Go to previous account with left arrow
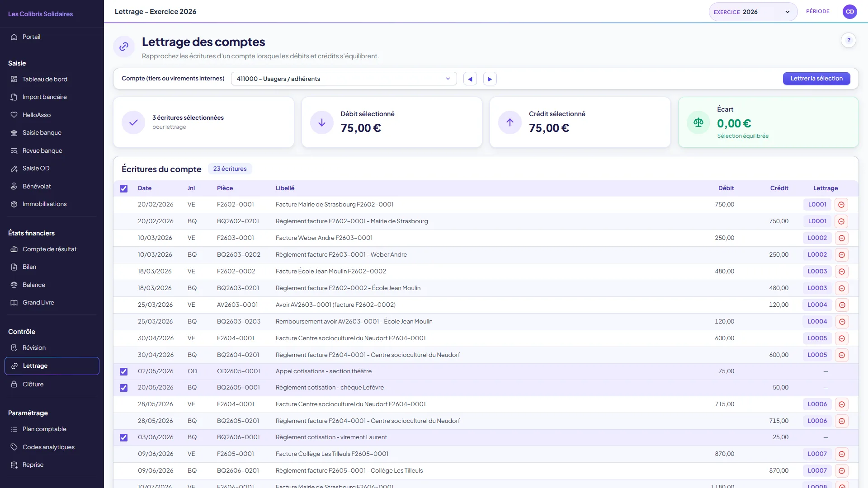Screen dimensions: 868x488 [470, 79]
